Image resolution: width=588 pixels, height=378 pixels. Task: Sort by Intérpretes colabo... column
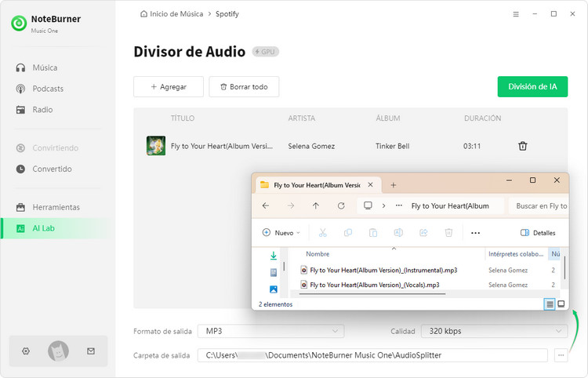point(516,254)
